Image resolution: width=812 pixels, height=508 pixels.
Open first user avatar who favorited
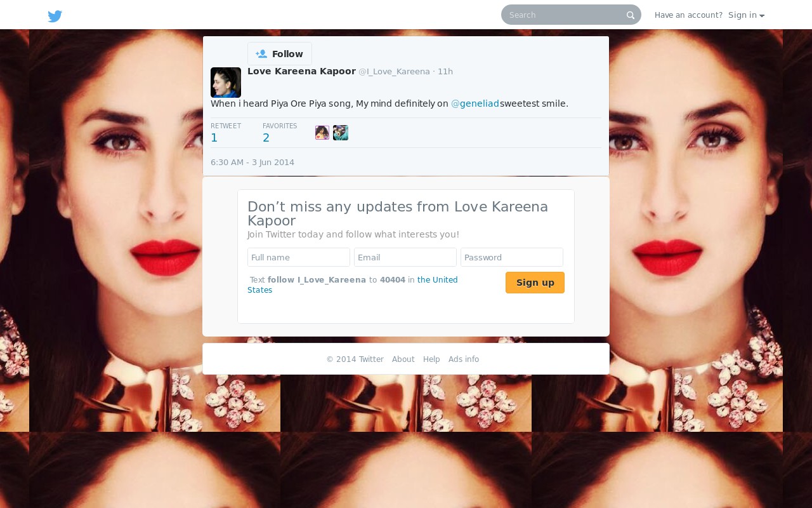click(322, 133)
